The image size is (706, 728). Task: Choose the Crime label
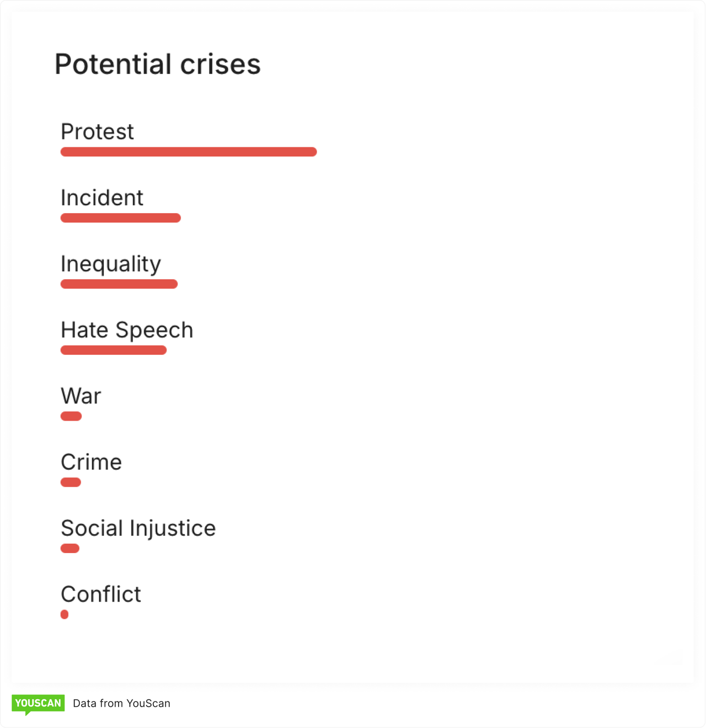(x=91, y=462)
